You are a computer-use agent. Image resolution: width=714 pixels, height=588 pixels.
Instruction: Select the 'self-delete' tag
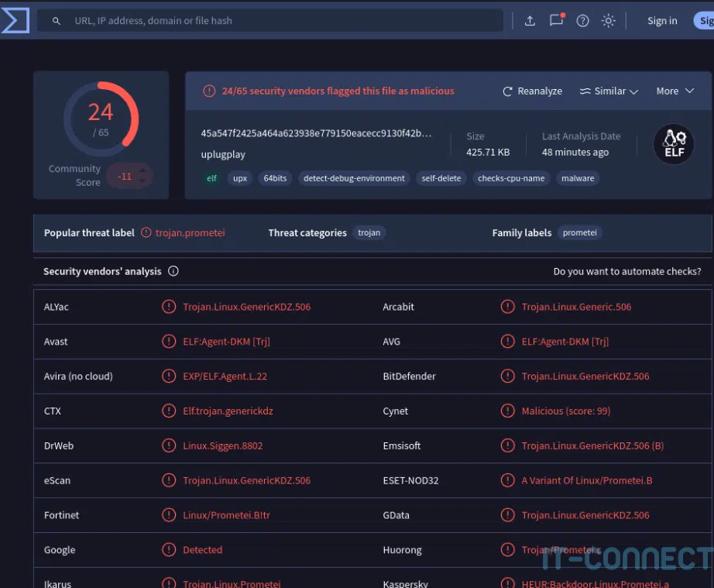[441, 178]
